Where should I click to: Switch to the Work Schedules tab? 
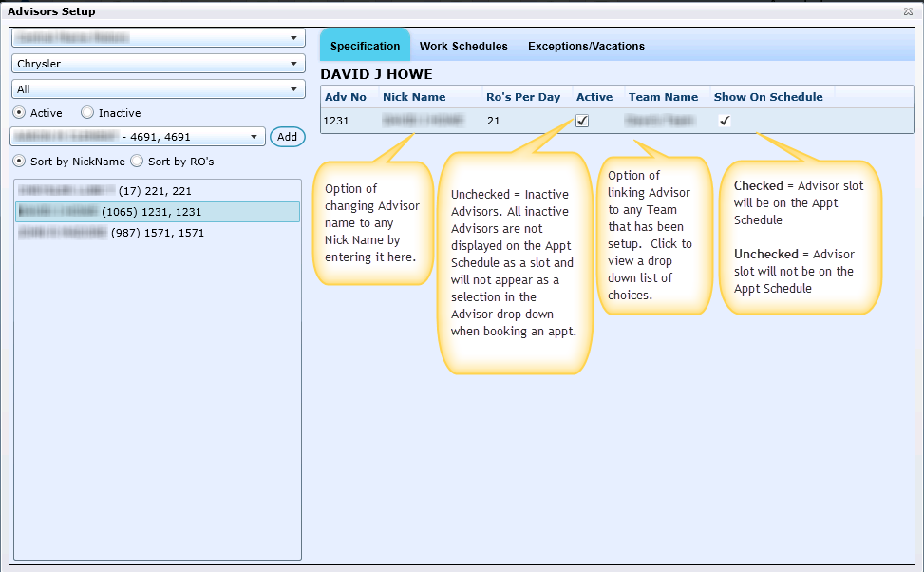(463, 47)
